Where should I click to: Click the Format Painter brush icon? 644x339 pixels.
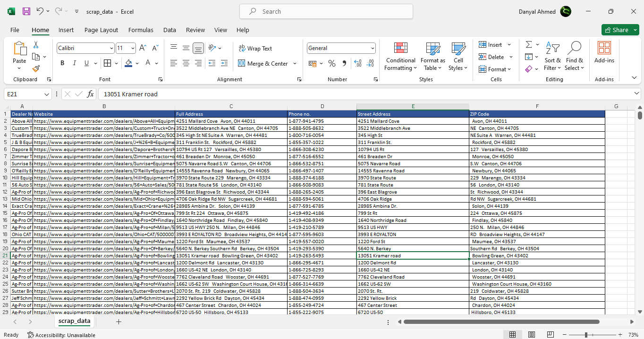pos(36,68)
